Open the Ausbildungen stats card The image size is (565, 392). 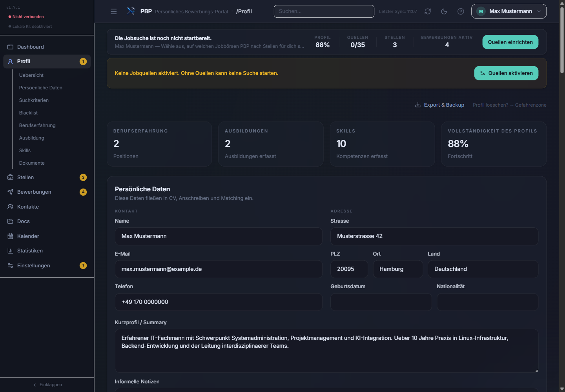[271, 144]
